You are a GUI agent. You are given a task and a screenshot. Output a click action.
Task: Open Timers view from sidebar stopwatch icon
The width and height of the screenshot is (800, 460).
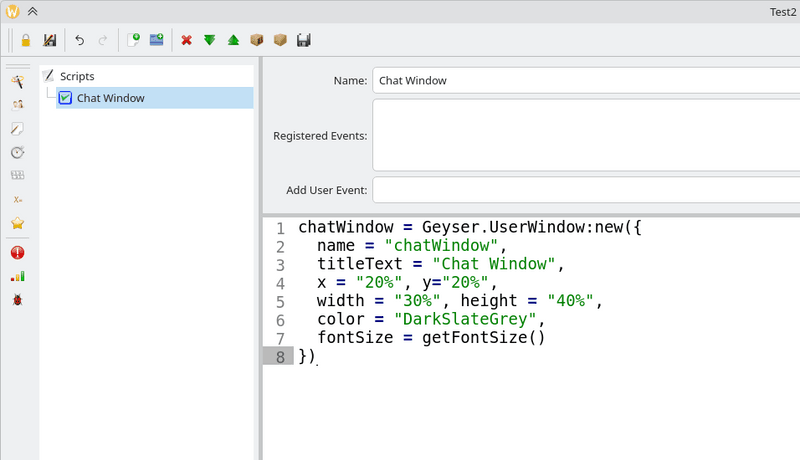pyautogui.click(x=18, y=152)
